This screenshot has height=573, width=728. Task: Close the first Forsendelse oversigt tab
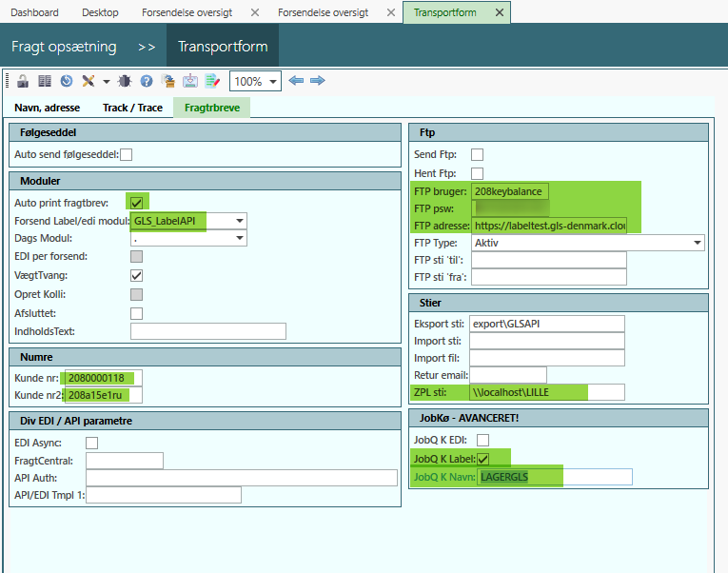pos(254,12)
